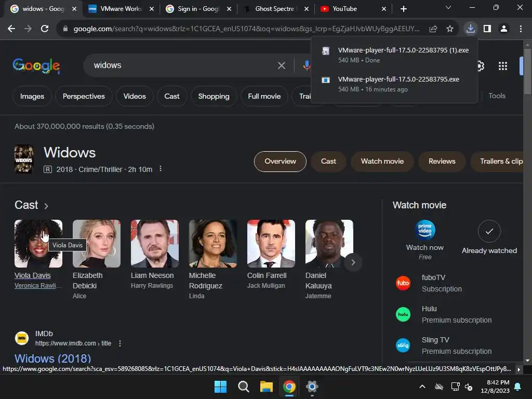This screenshot has width=532, height=399.
Task: Close the VMware Workstation tab
Action: tap(152, 9)
